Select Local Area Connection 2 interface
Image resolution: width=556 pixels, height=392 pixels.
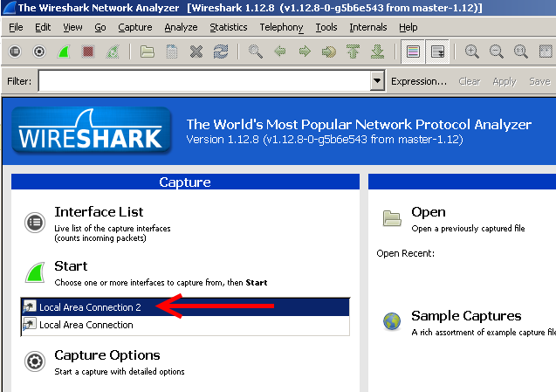[x=185, y=306]
